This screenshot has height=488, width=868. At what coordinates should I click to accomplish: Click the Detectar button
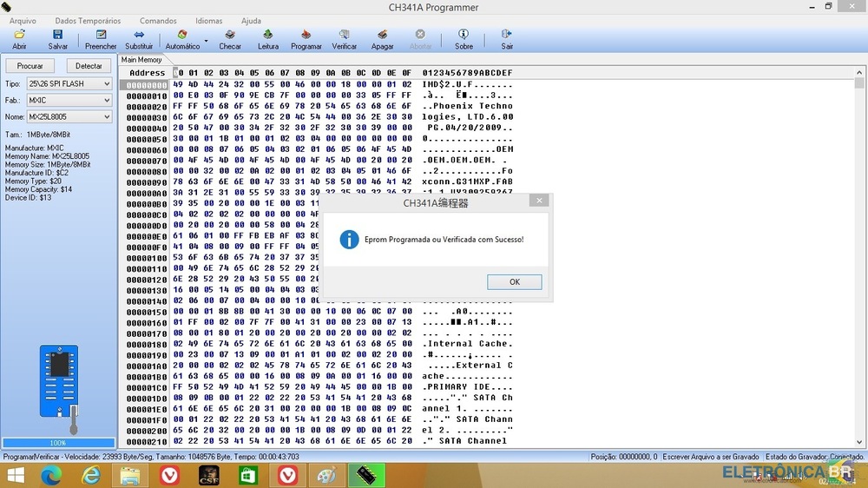coord(89,66)
